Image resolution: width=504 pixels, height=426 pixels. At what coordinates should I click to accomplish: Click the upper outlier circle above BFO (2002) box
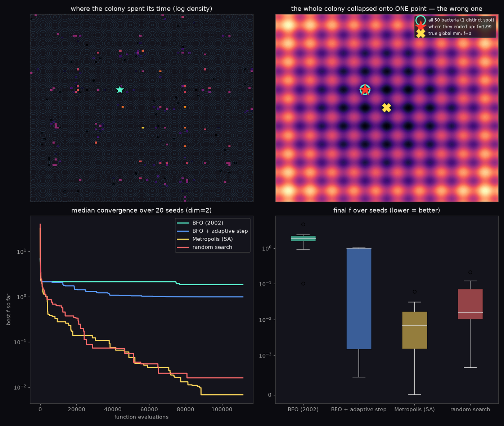[x=303, y=225]
